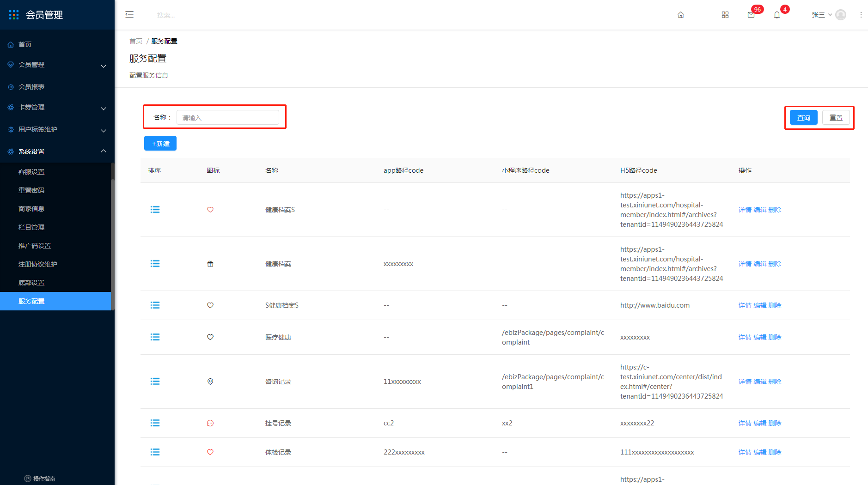Click drag-sort icon in 咨询记录 row

click(x=155, y=382)
